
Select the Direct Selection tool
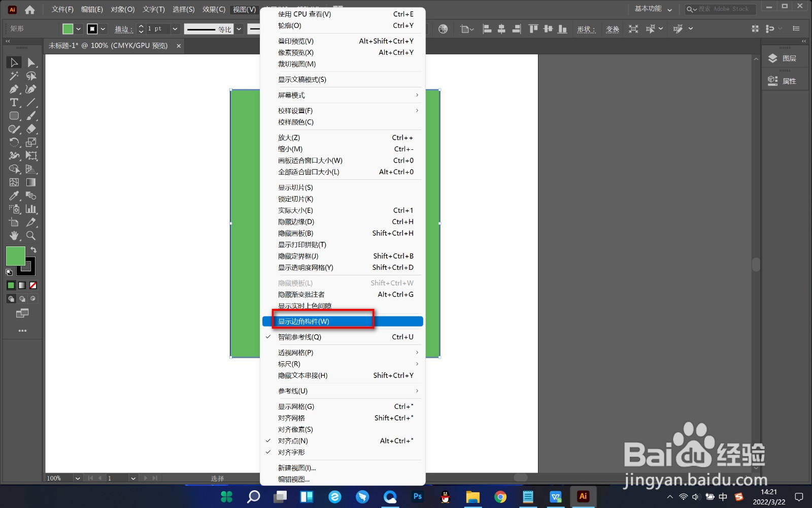coord(31,62)
